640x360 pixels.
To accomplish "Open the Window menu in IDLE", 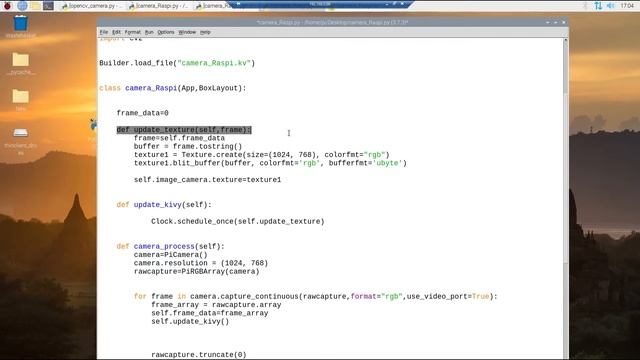I will tap(187, 32).
